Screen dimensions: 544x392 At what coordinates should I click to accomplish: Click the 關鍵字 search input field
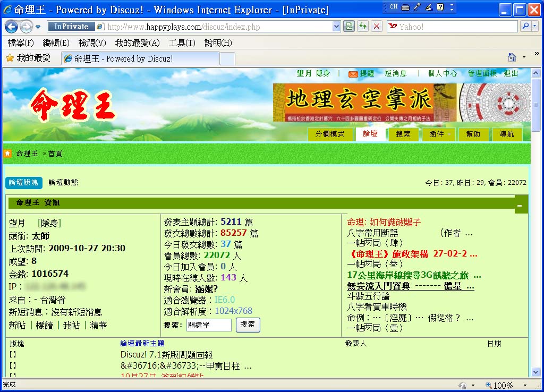(209, 325)
